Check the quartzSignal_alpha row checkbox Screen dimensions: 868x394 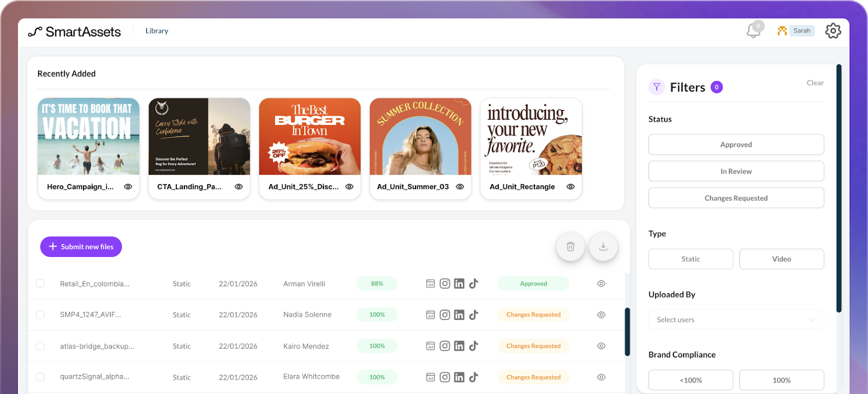click(x=40, y=377)
